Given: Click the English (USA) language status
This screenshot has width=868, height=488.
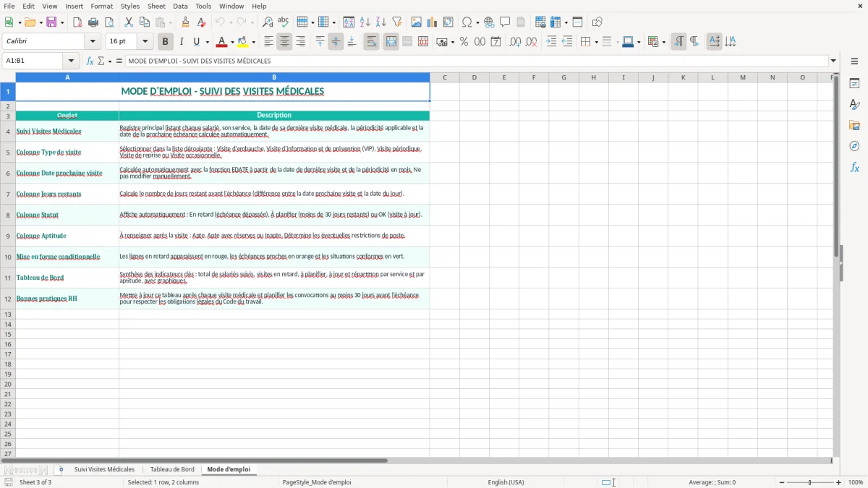Looking at the screenshot, I should (506, 482).
